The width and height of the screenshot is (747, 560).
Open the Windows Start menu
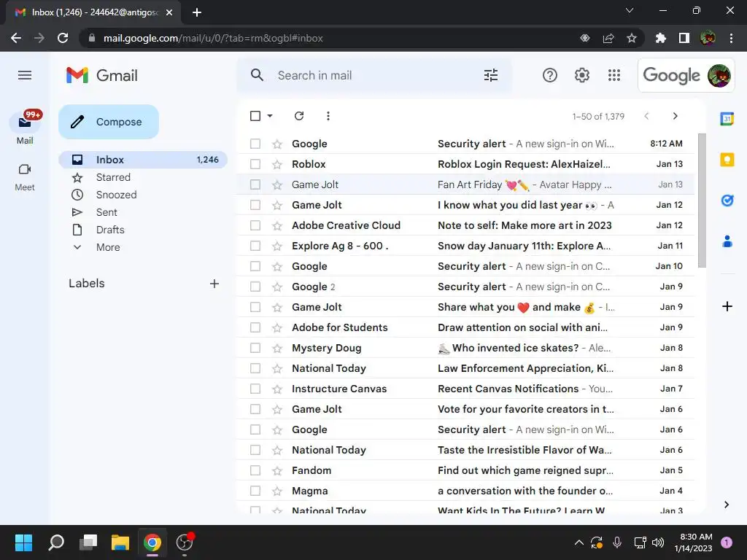pos(23,542)
